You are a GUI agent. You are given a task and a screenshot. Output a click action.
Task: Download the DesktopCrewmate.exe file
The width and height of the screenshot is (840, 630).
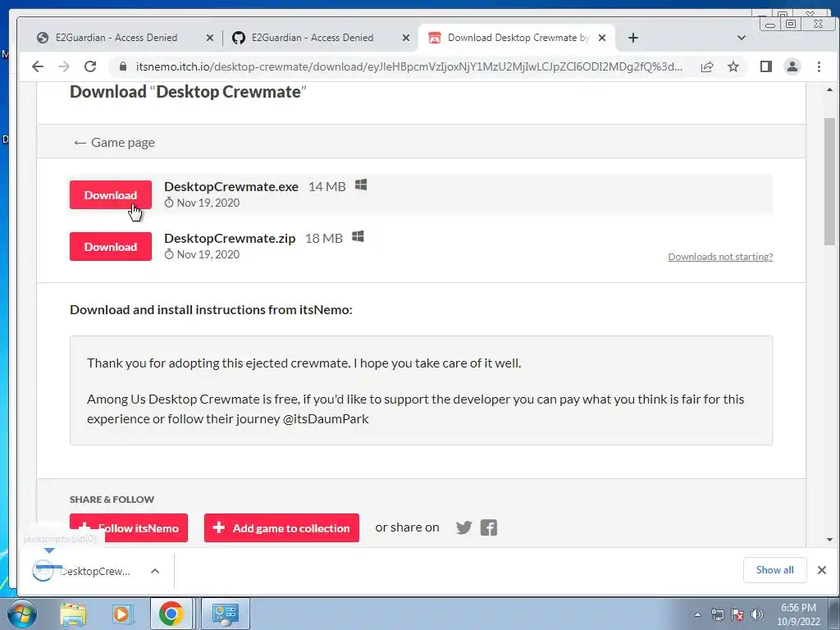(x=111, y=195)
